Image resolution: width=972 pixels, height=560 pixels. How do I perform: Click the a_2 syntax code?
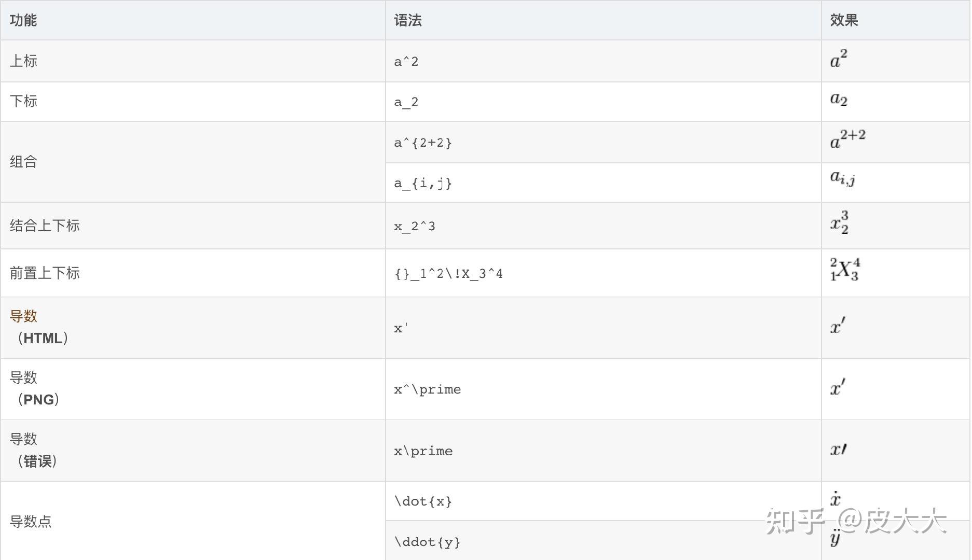[x=406, y=102]
